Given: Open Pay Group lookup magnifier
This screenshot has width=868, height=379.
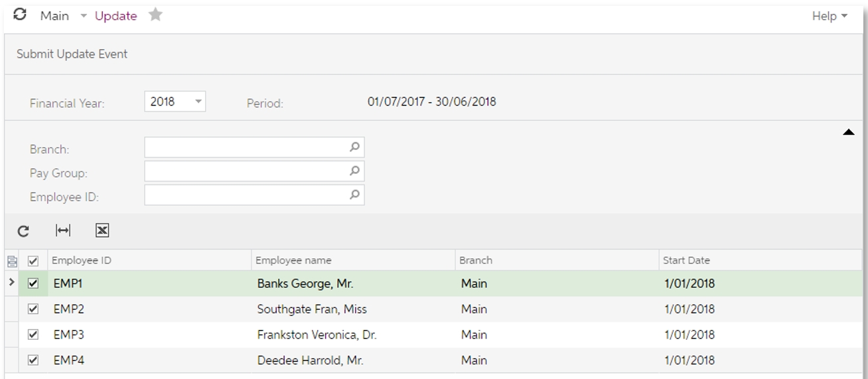Looking at the screenshot, I should tap(355, 171).
